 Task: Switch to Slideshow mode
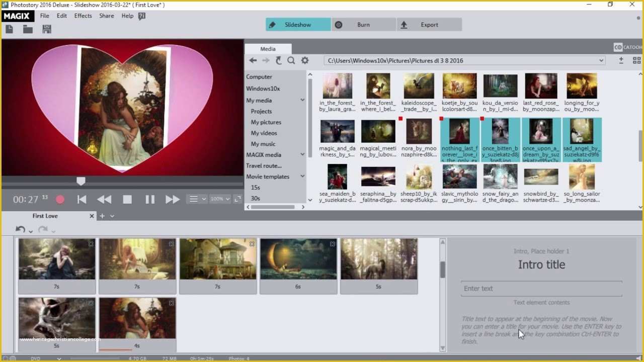[x=298, y=25]
